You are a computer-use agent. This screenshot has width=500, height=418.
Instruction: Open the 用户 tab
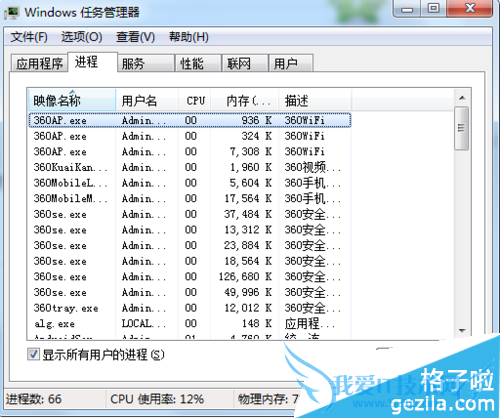click(291, 63)
